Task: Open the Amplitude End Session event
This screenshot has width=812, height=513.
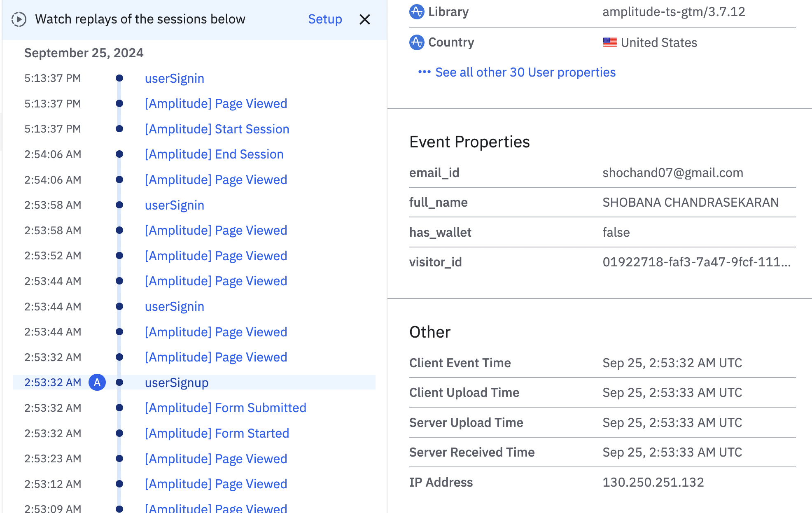Action: (x=214, y=154)
